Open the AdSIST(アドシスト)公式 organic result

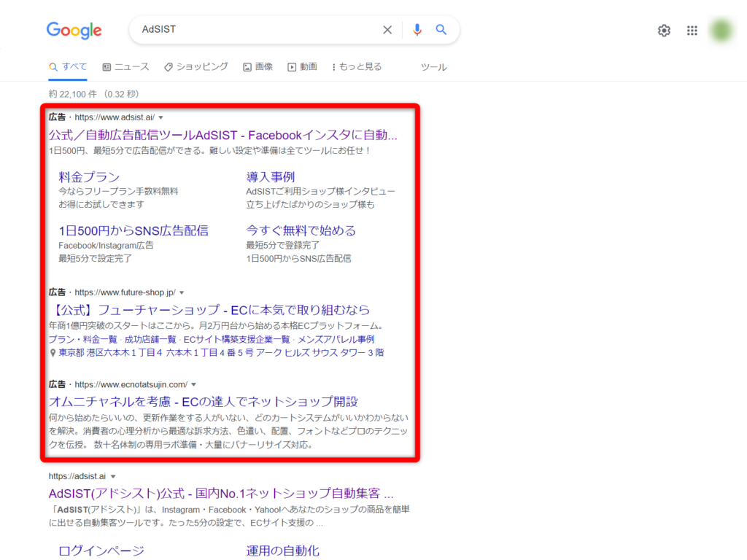(x=221, y=494)
